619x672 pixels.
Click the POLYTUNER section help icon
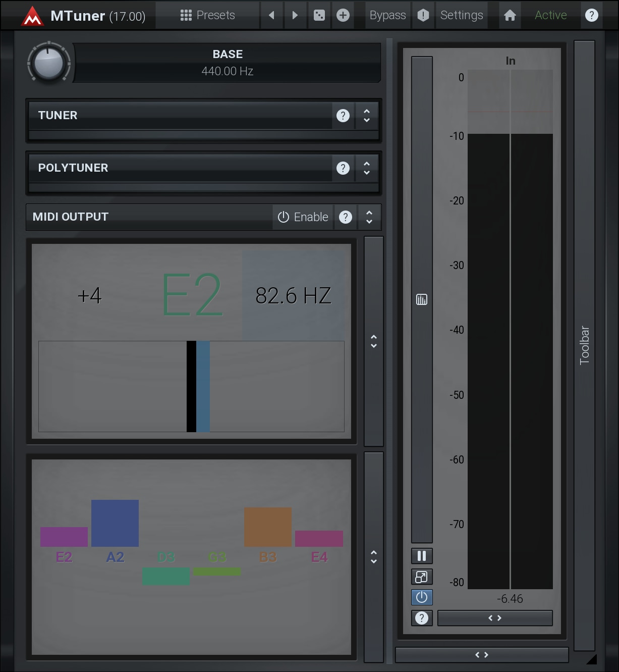[x=343, y=168]
